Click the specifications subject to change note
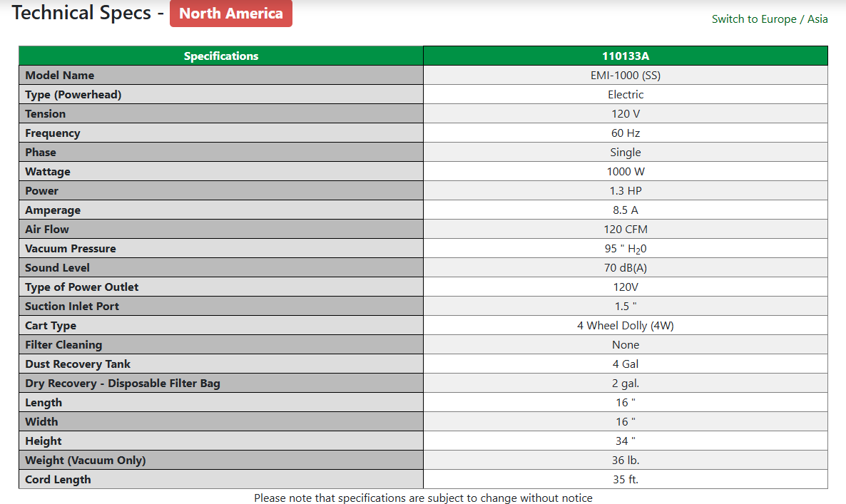 coord(423,498)
